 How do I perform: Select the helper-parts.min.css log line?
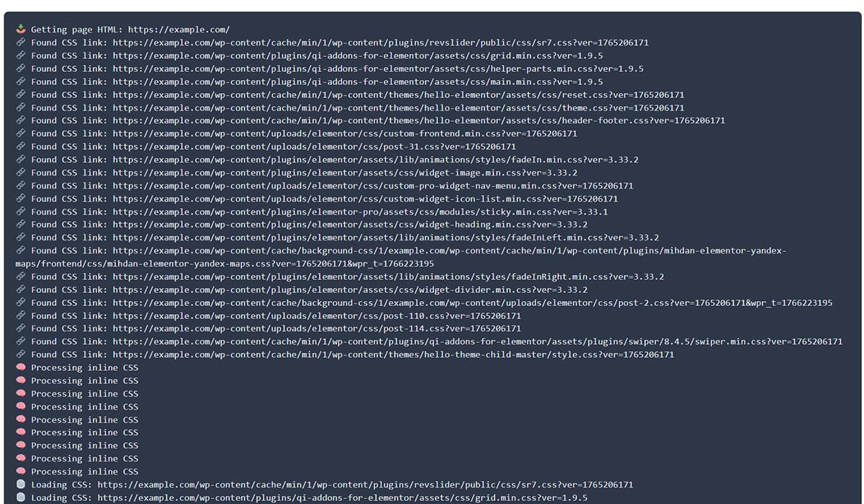click(x=337, y=68)
